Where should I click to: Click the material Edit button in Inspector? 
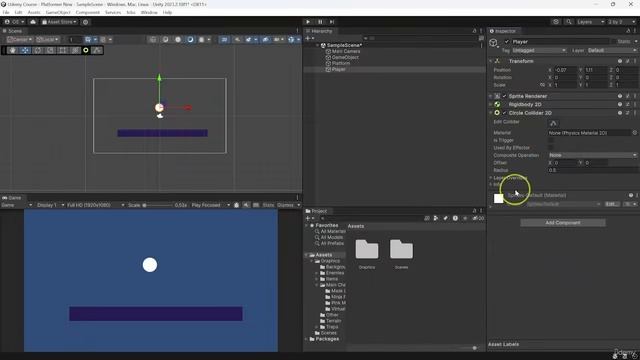click(x=611, y=204)
